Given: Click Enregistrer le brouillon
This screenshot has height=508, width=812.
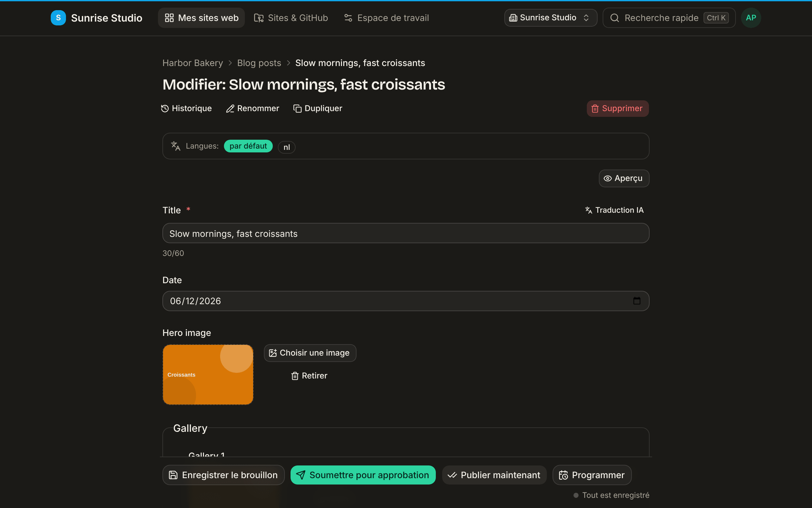Looking at the screenshot, I should pyautogui.click(x=224, y=475).
